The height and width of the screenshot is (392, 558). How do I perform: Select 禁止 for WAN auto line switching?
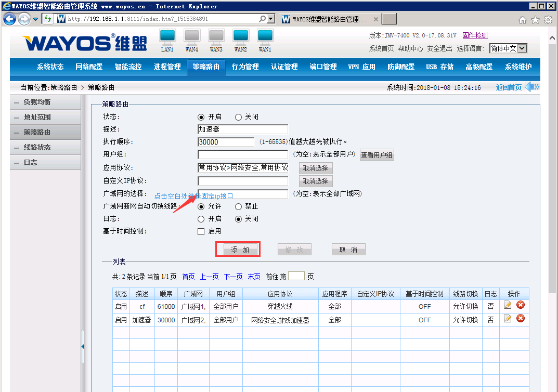click(x=239, y=206)
